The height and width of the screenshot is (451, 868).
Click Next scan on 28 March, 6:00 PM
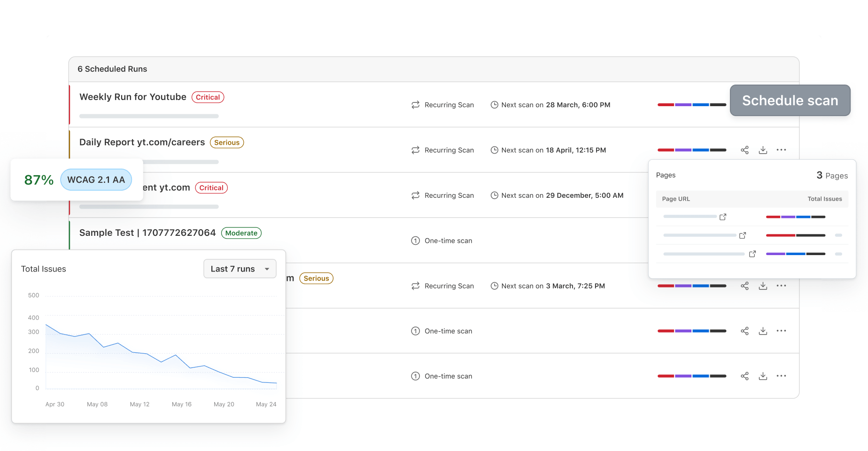click(550, 105)
